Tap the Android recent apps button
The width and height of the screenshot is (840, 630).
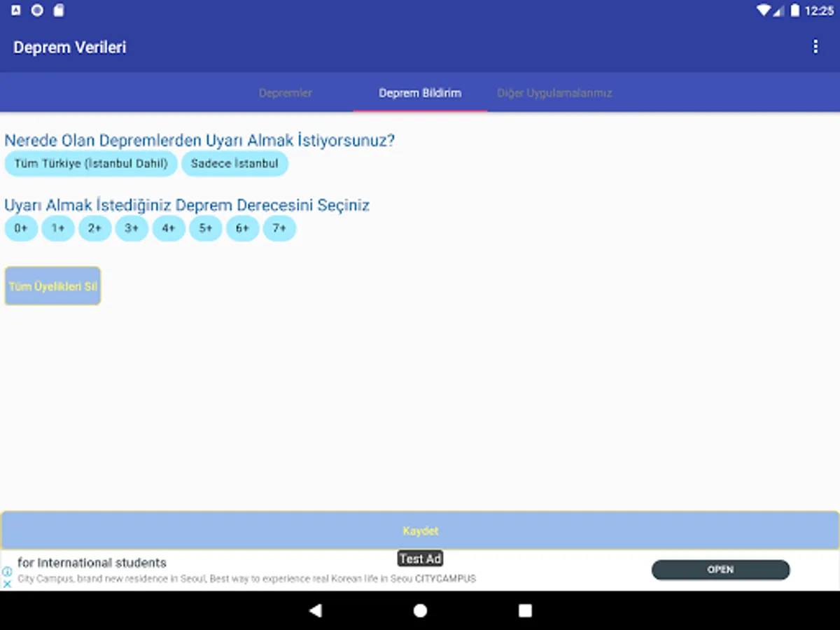pyautogui.click(x=525, y=610)
